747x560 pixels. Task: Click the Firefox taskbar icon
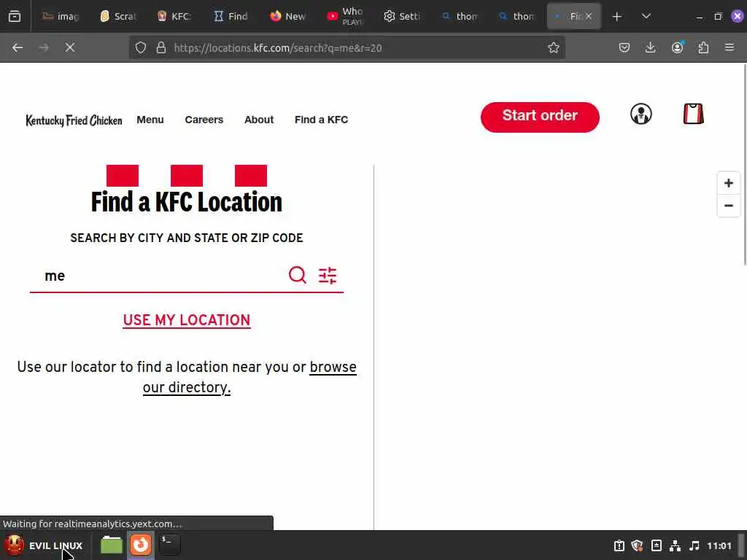click(x=141, y=545)
